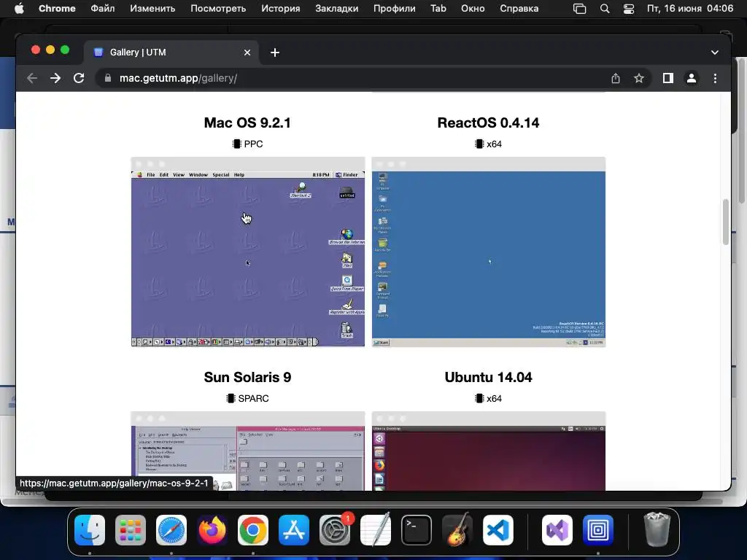Click the Sun Solaris 9 screenshot thumbnail
The width and height of the screenshot is (747, 560).
(x=248, y=451)
